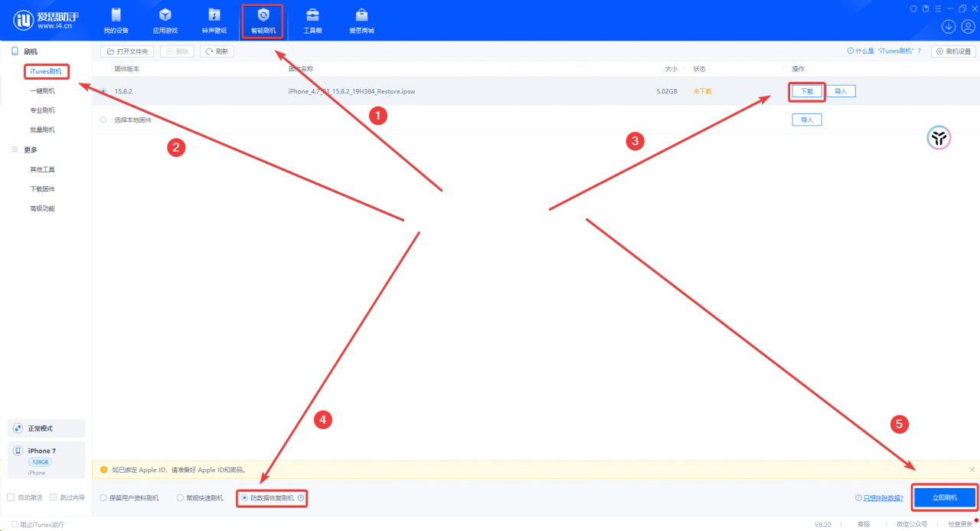Click the help icon beside 防数据恢复刷机
The height and width of the screenshot is (531, 980).
click(301, 498)
